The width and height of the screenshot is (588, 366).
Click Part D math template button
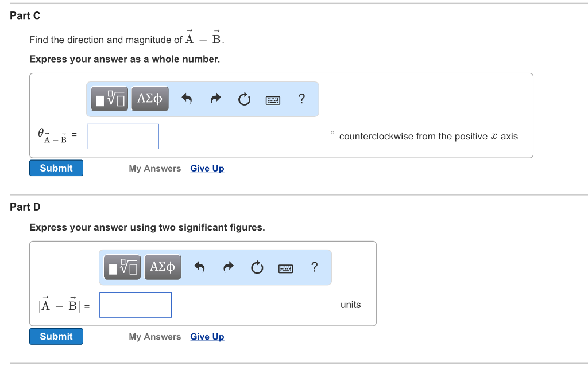coord(122,267)
